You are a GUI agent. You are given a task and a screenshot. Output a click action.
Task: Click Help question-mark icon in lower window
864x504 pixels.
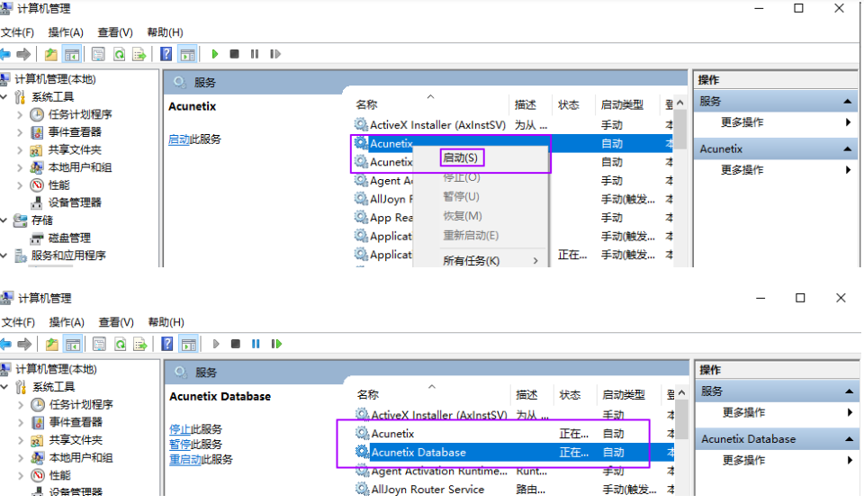[x=167, y=345]
